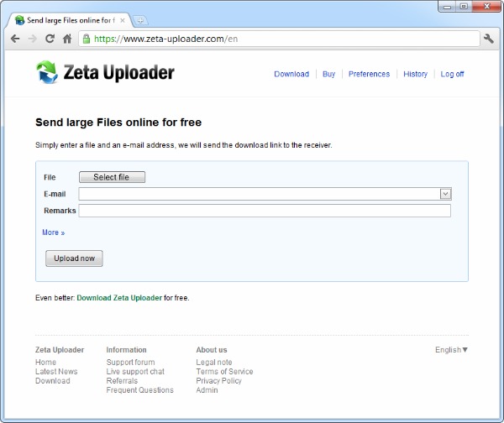Viewport: 504px width, 423px height.
Task: Reload the page with the refresh icon
Action: [x=50, y=39]
